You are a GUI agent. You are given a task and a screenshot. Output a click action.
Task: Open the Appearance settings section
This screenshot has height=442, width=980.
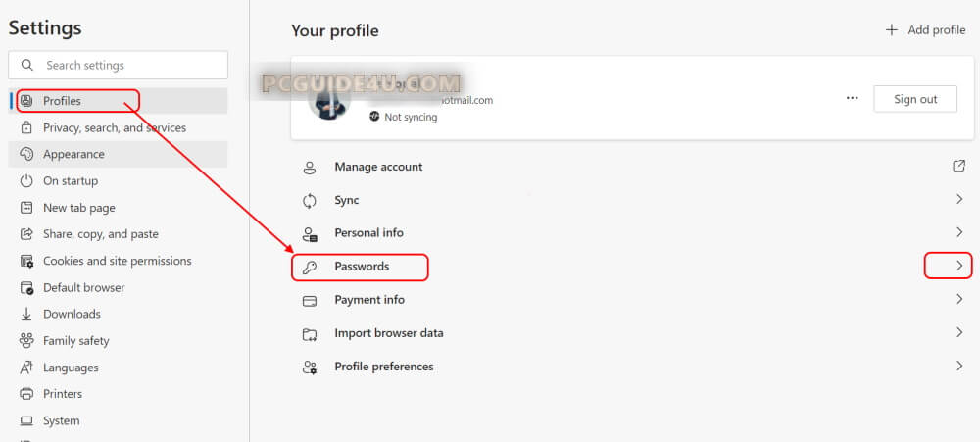[x=73, y=155]
